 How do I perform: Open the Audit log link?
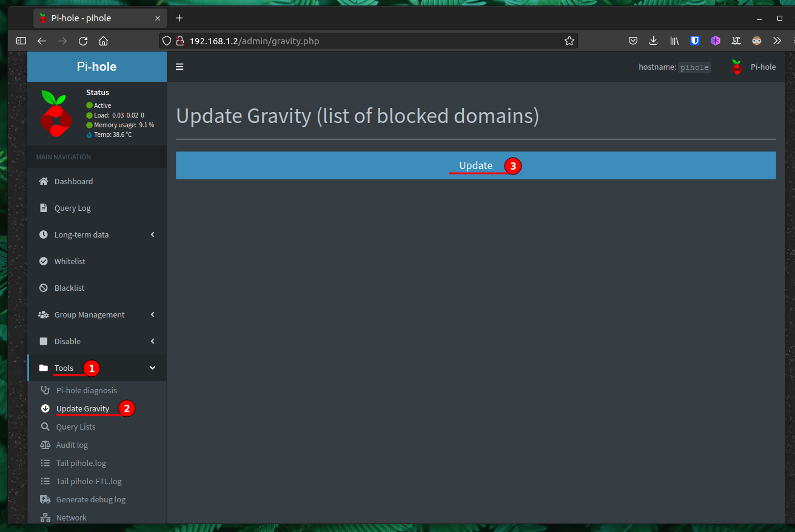pos(72,445)
